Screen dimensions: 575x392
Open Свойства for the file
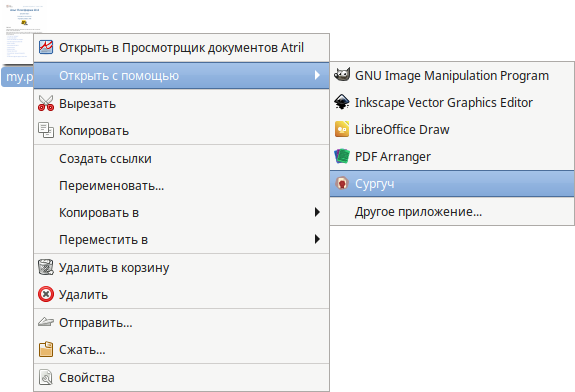182,378
